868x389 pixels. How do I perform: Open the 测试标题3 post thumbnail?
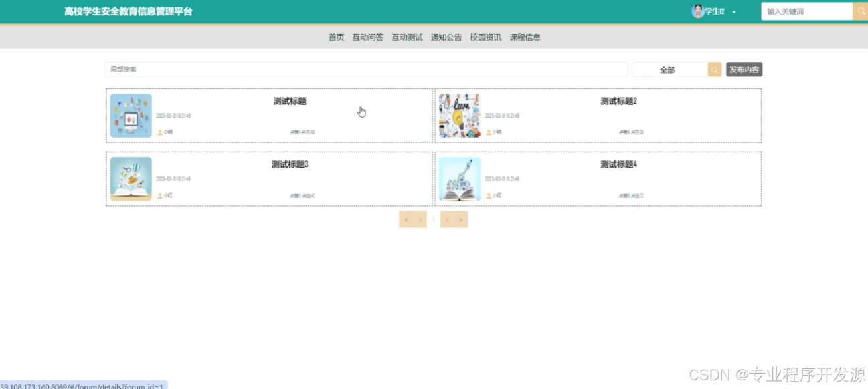(x=131, y=179)
